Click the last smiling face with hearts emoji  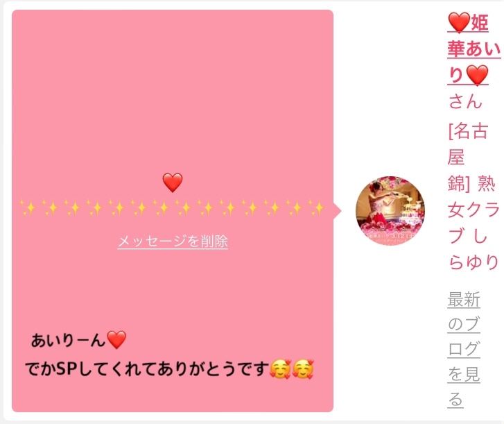[303, 369]
